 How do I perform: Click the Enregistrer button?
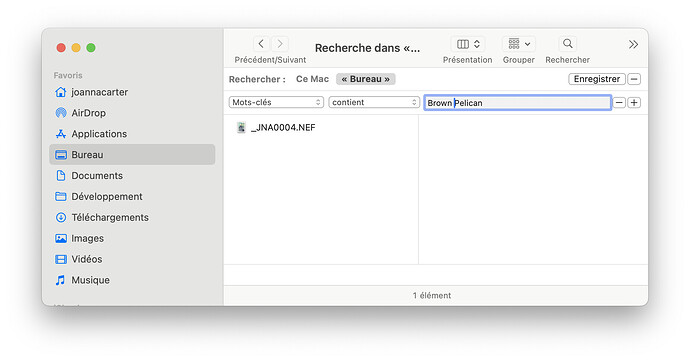597,79
